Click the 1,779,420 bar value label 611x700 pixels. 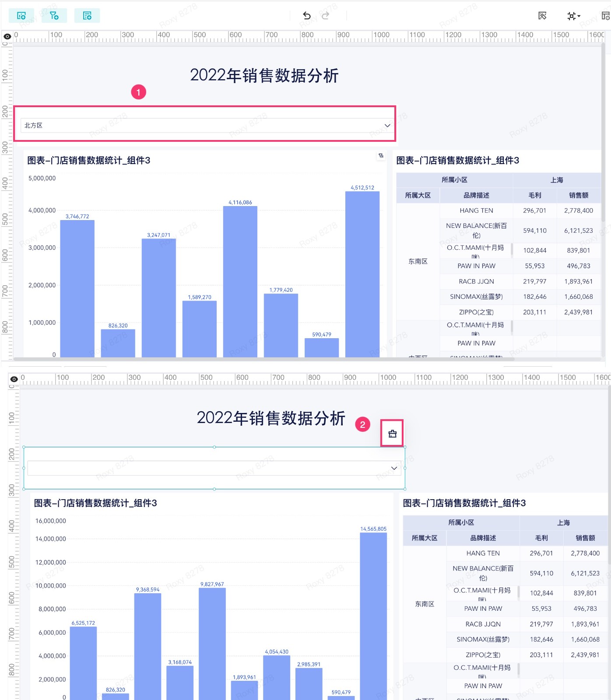coord(281,290)
